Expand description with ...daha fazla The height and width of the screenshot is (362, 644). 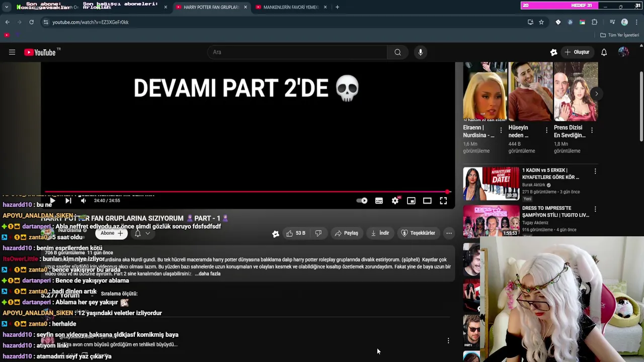[207, 274]
